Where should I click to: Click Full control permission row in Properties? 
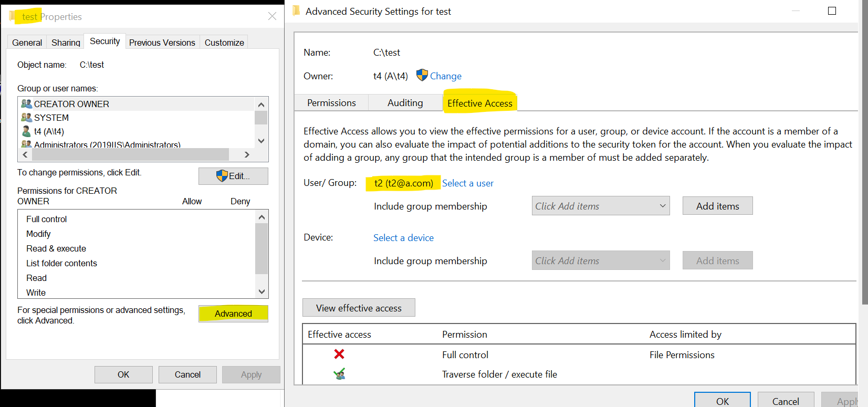137,219
